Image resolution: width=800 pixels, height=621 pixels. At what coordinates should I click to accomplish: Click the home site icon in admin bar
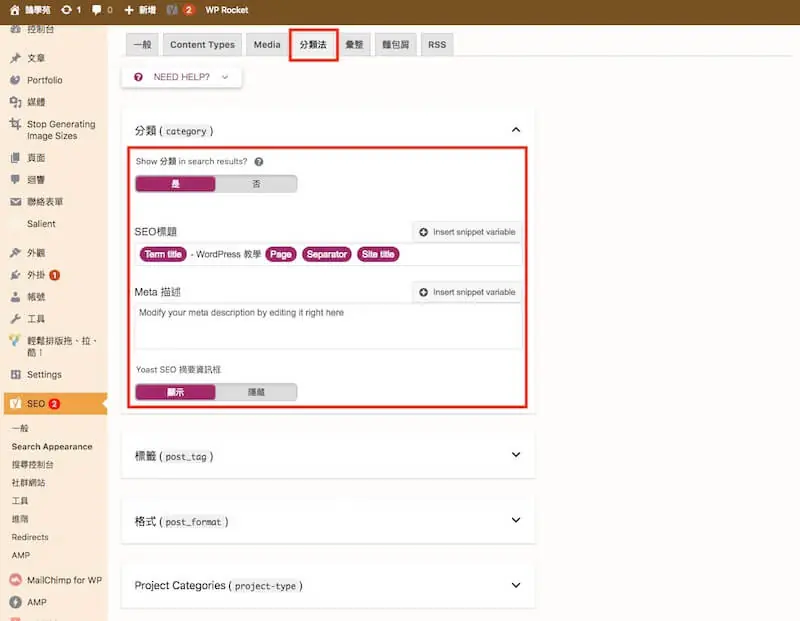pos(15,10)
